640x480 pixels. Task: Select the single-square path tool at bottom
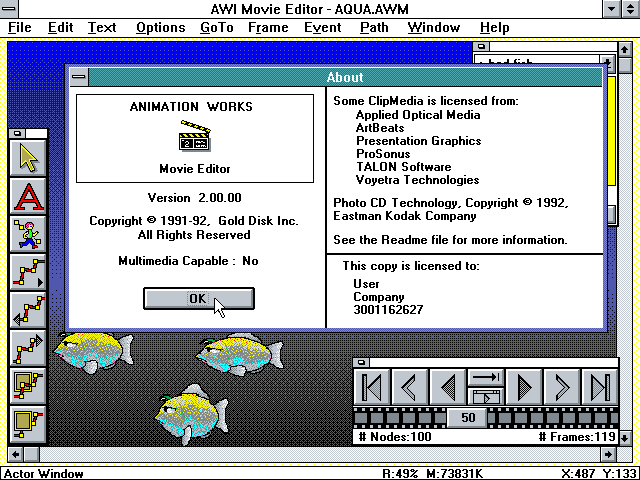pos(28,424)
